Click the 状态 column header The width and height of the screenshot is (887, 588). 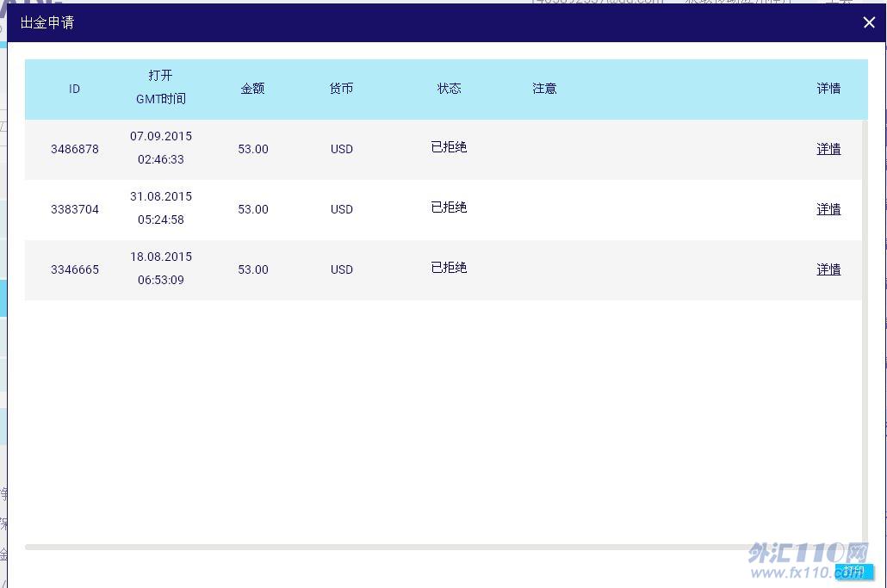pos(449,89)
